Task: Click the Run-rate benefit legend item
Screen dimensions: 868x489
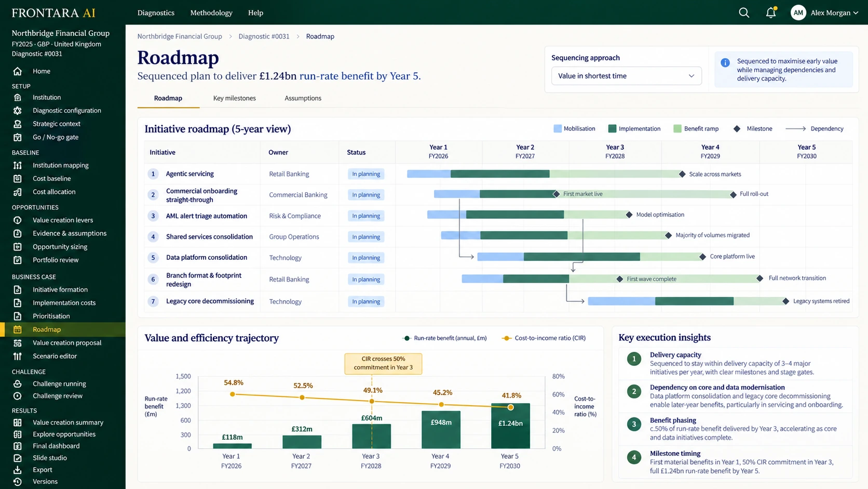Action: [445, 338]
